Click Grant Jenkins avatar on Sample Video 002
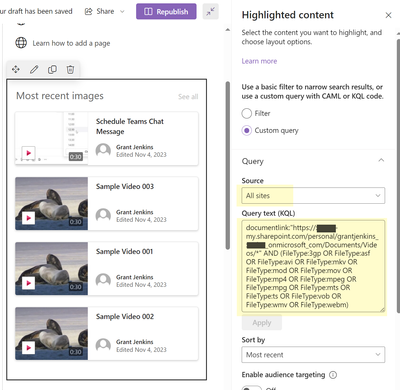This screenshot has width=400, height=390. pyautogui.click(x=103, y=345)
